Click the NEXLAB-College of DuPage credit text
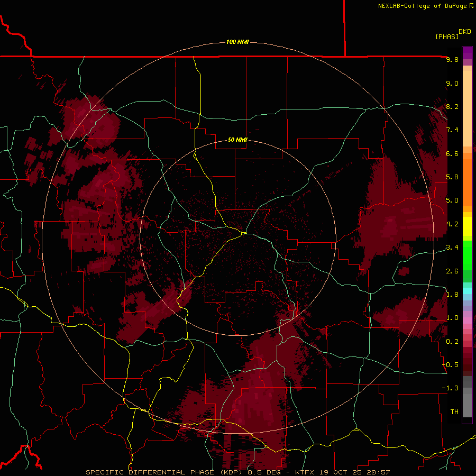The height and width of the screenshot is (476, 476). click(x=425, y=6)
